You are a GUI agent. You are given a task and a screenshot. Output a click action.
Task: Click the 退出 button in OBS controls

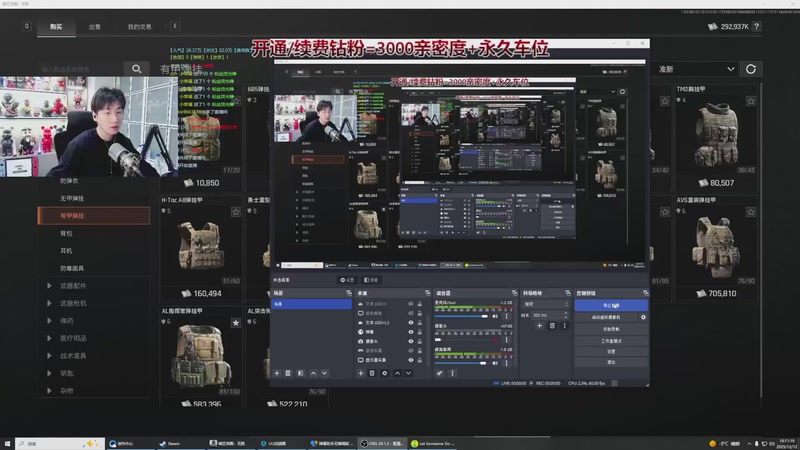611,362
